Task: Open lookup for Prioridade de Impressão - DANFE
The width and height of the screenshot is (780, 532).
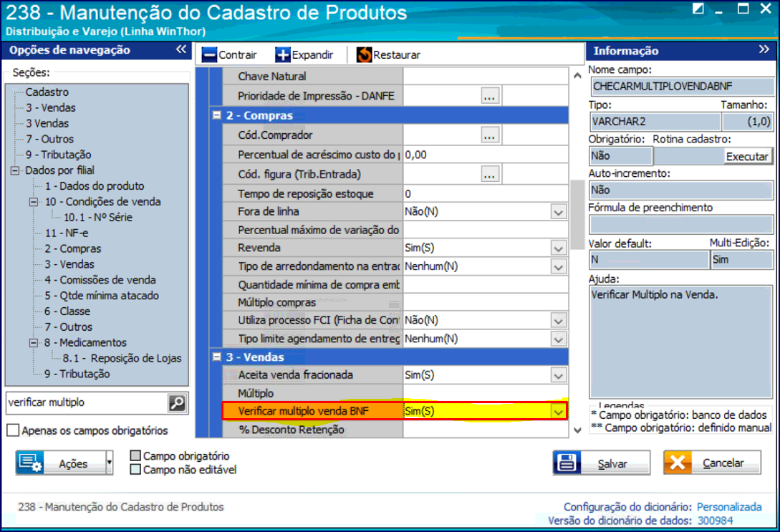Action: click(x=489, y=96)
